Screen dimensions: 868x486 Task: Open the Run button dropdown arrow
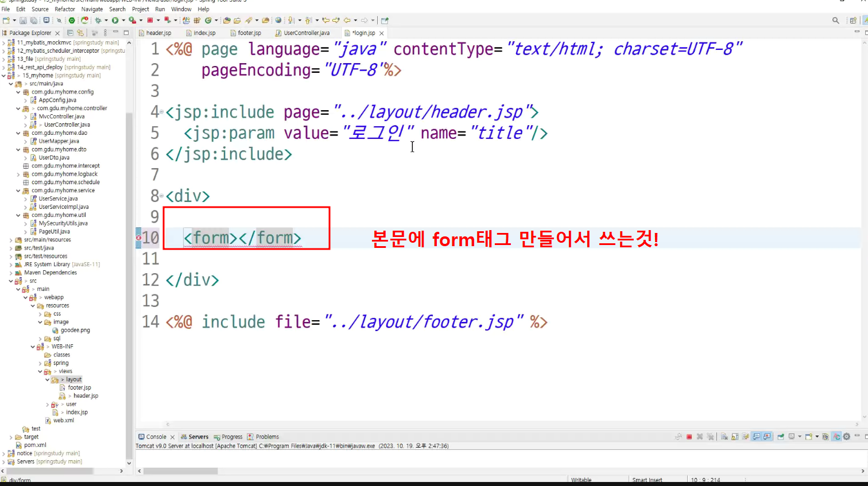point(123,21)
